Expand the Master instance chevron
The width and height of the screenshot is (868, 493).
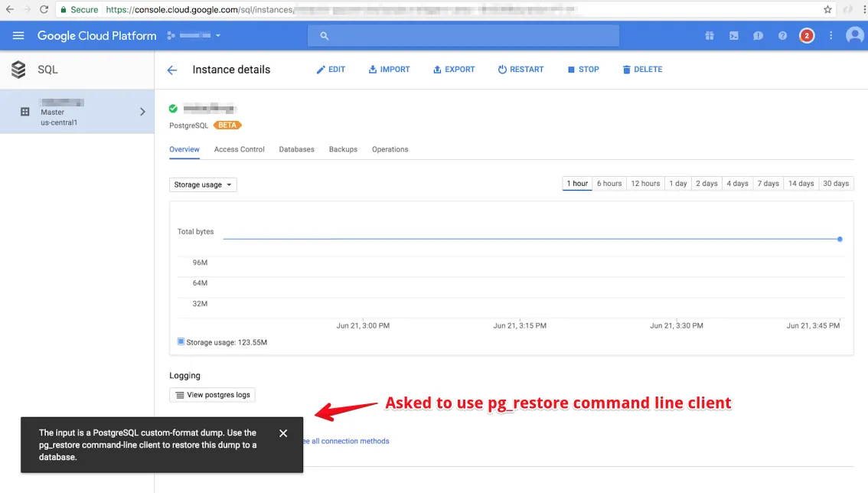[x=142, y=112]
